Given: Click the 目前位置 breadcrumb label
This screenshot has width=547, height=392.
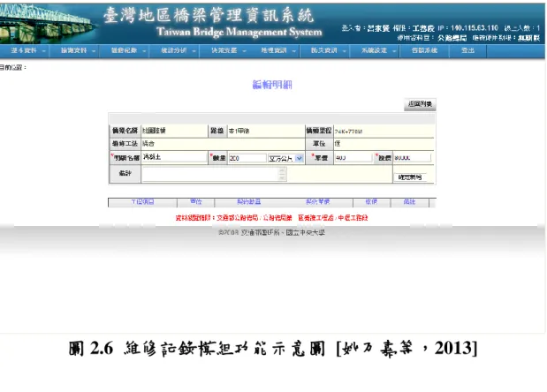Looking at the screenshot, I should [x=13, y=67].
